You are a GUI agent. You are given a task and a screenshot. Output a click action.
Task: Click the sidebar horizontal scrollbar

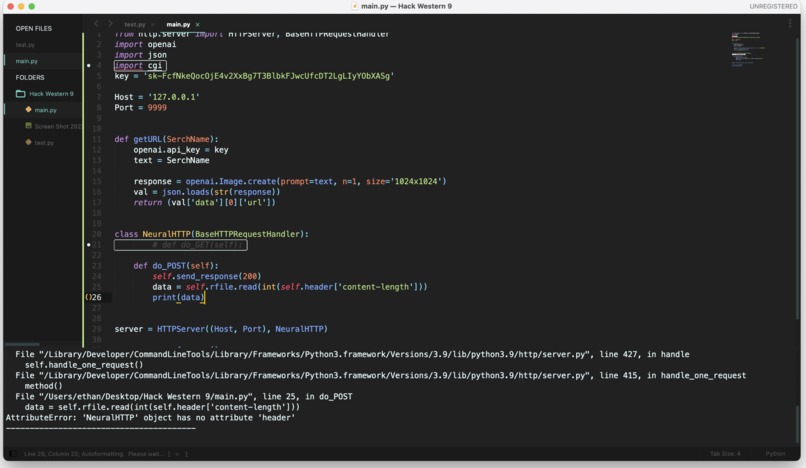click(x=22, y=344)
